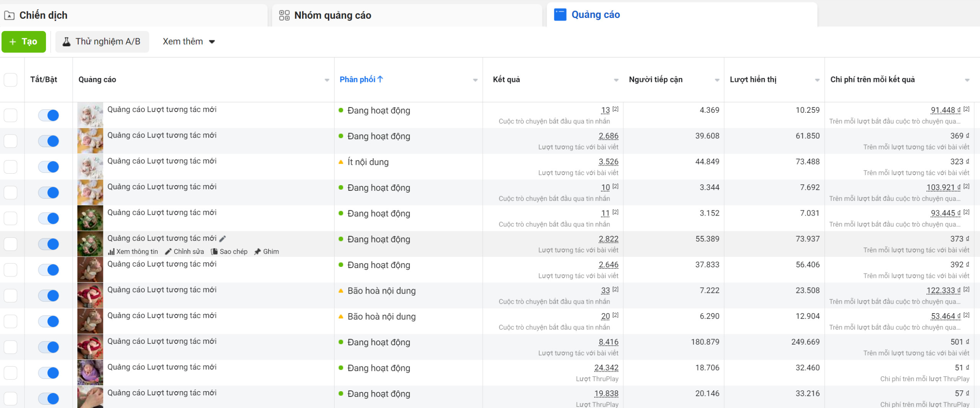Screen dimensions: 980x408
Task: Open the Lượt hiển thị column dropdown arrow
Action: coord(817,80)
